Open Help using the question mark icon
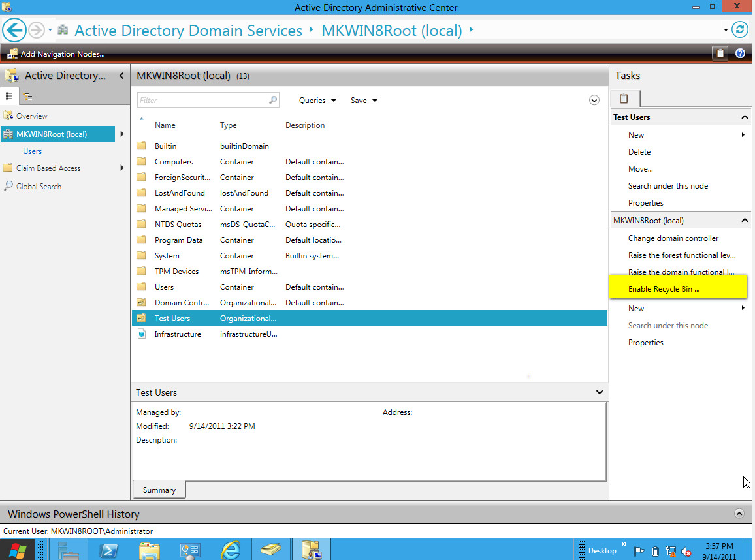This screenshot has height=560, width=755. pyautogui.click(x=740, y=54)
